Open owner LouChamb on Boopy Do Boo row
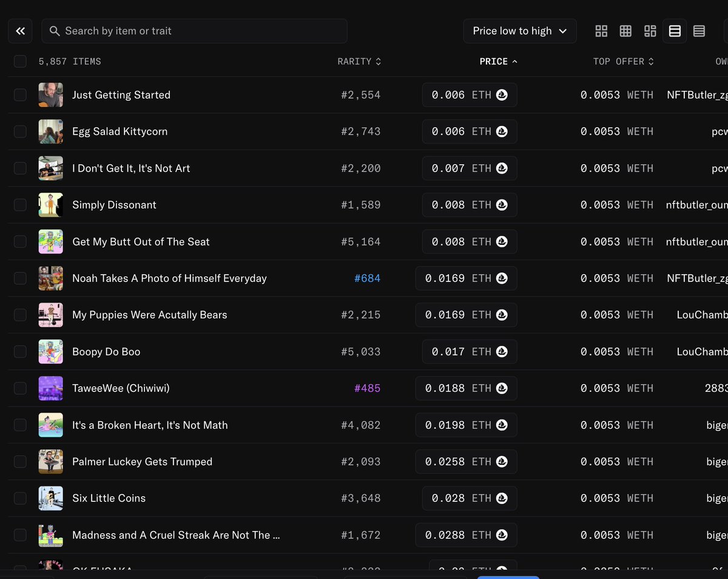The image size is (728, 579). click(x=702, y=352)
